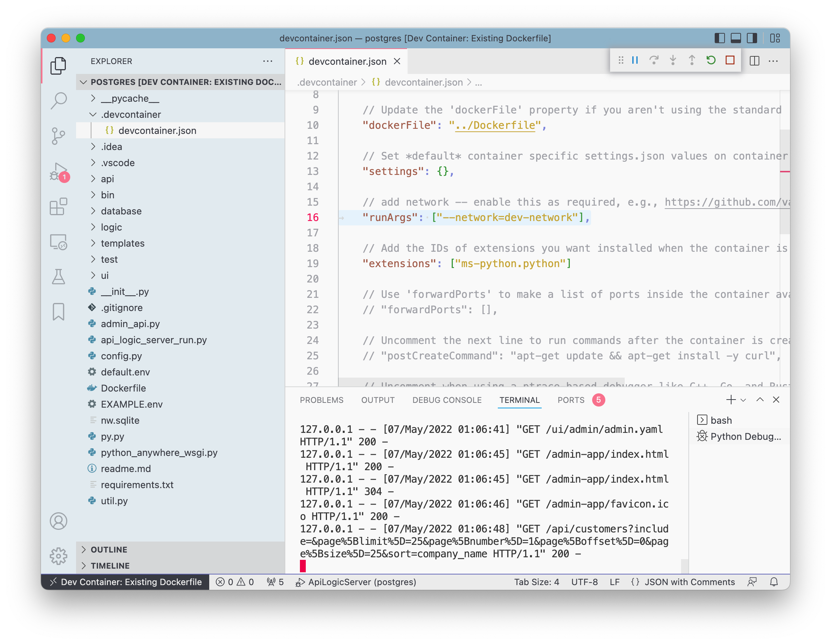The height and width of the screenshot is (644, 831).
Task: Click forwarded ports count in status bar
Action: point(275,582)
